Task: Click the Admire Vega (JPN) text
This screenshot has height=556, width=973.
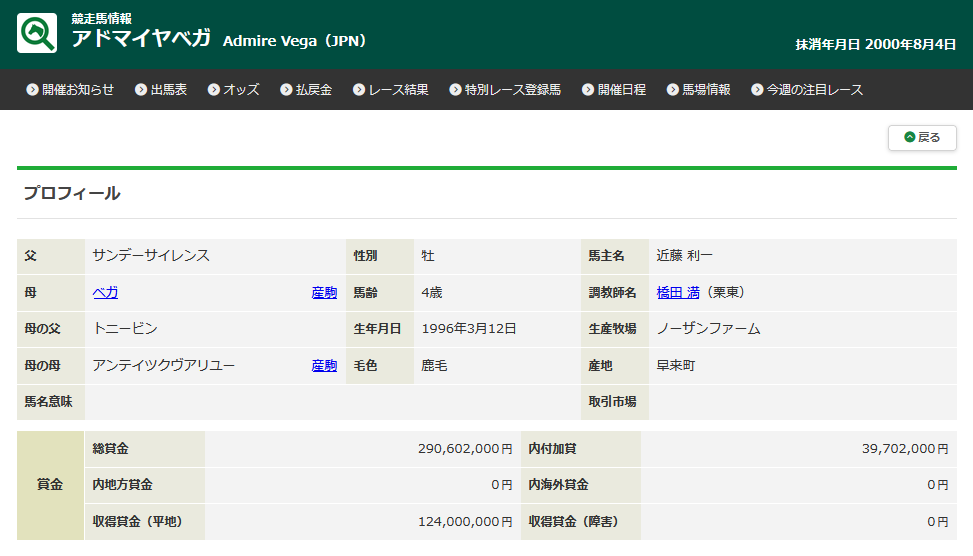Action: pos(294,41)
